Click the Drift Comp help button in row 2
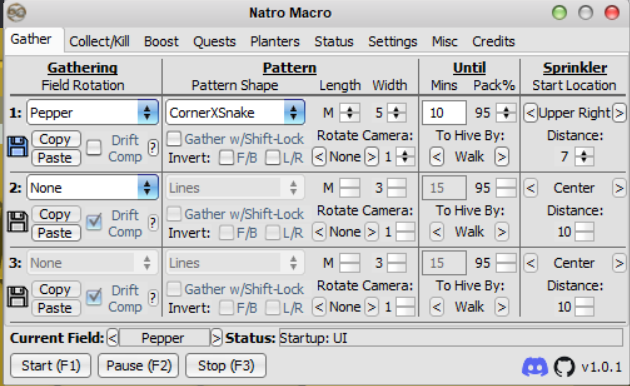Image resolution: width=630 pixels, height=386 pixels. point(153,223)
